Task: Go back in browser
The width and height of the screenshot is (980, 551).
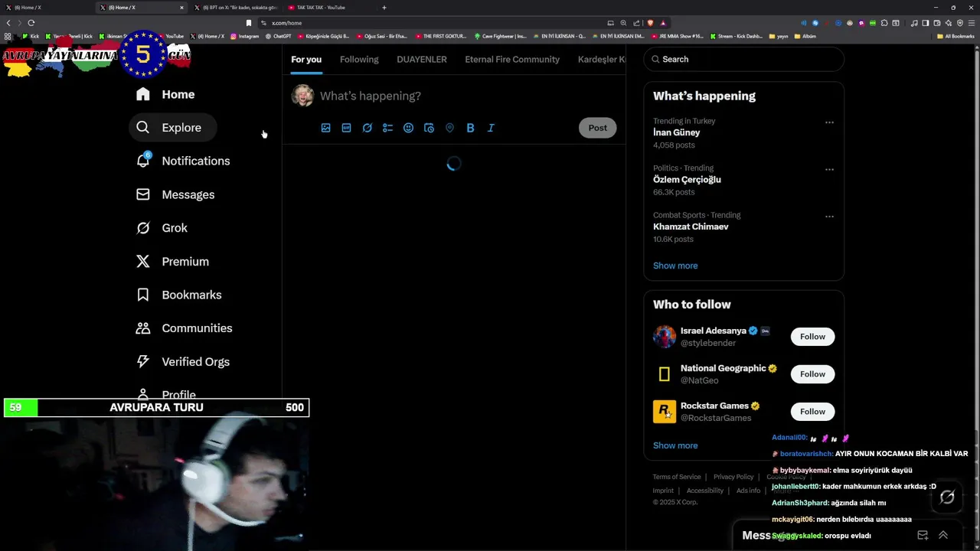Action: (8, 23)
